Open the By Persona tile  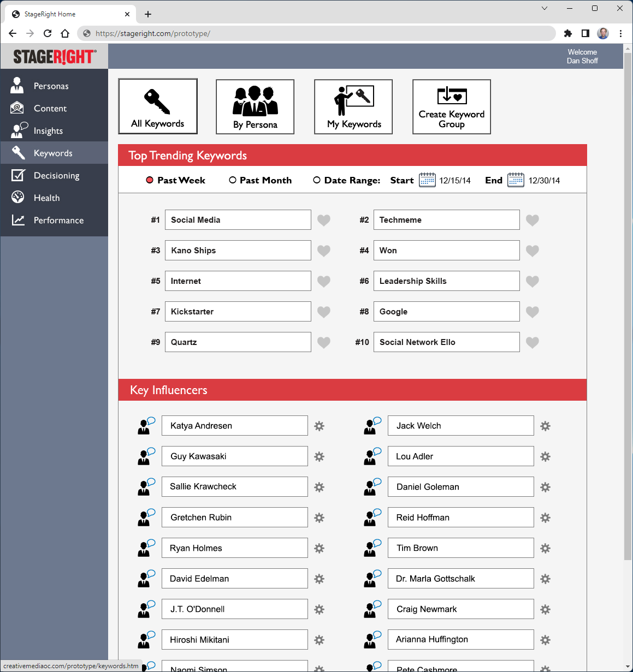tap(255, 106)
